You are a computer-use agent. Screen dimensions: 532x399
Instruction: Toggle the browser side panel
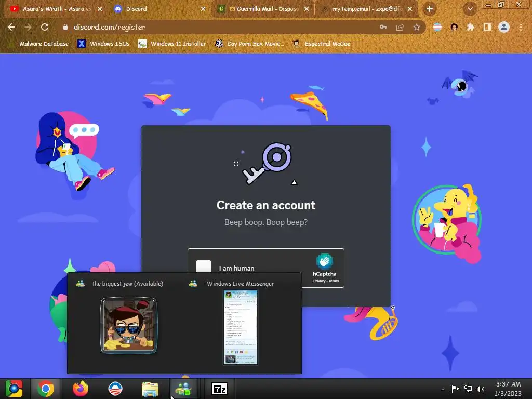pyautogui.click(x=487, y=27)
